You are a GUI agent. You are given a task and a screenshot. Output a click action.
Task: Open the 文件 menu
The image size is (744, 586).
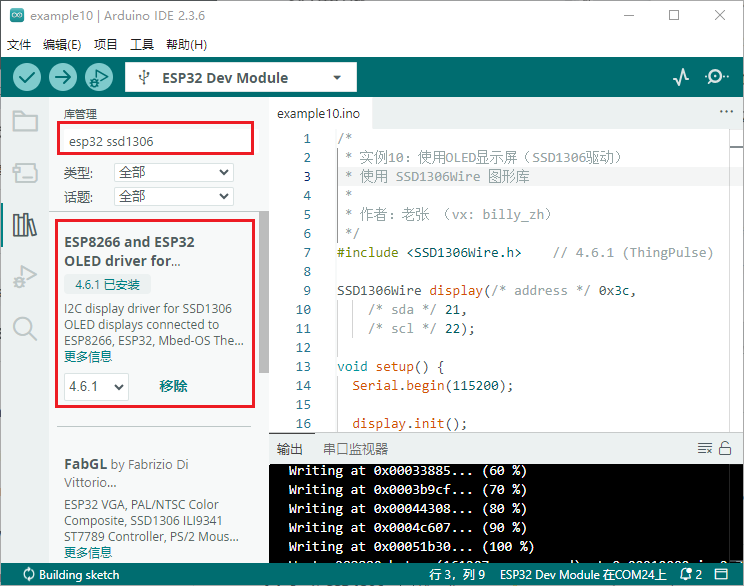coord(19,45)
